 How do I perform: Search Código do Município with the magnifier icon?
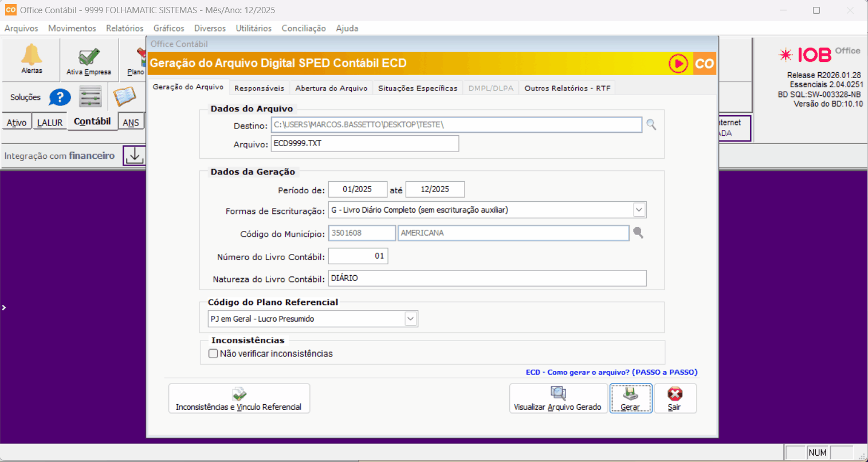pyautogui.click(x=638, y=233)
